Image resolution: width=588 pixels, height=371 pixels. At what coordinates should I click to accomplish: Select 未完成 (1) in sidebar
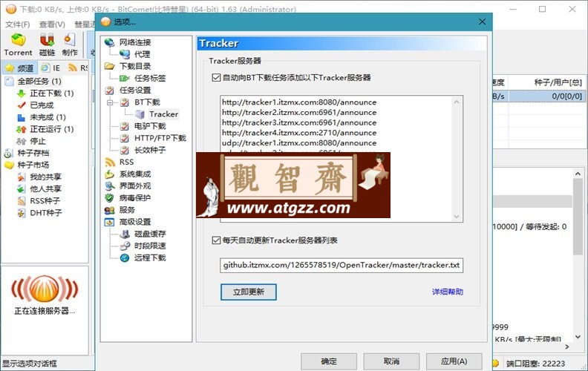pos(48,117)
